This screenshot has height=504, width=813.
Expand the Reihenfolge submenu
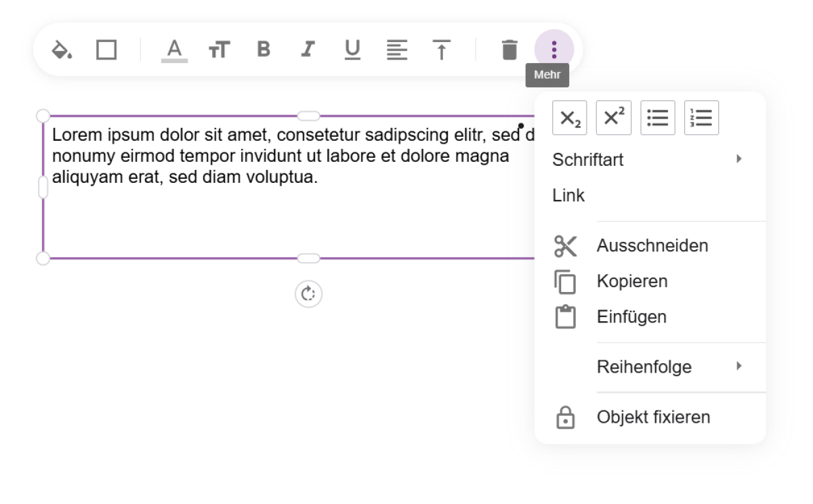(650, 367)
